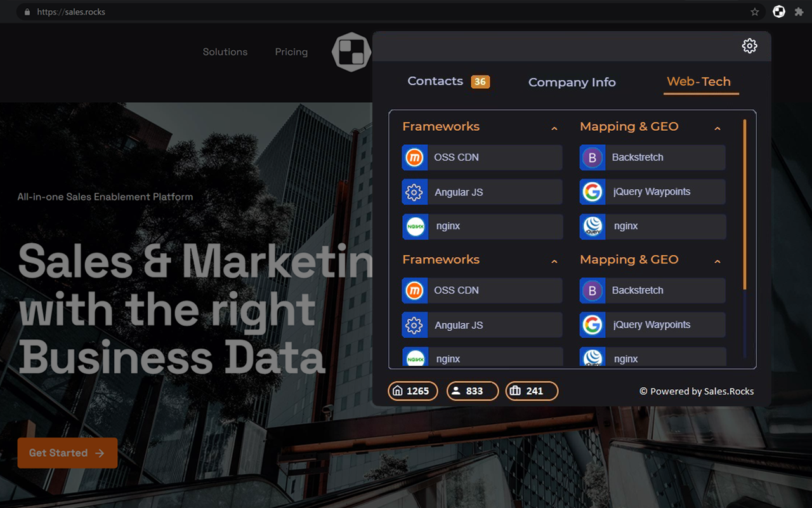Viewport: 812px width, 508px height.
Task: Open the Pricing link in the site navigation
Action: (291, 52)
